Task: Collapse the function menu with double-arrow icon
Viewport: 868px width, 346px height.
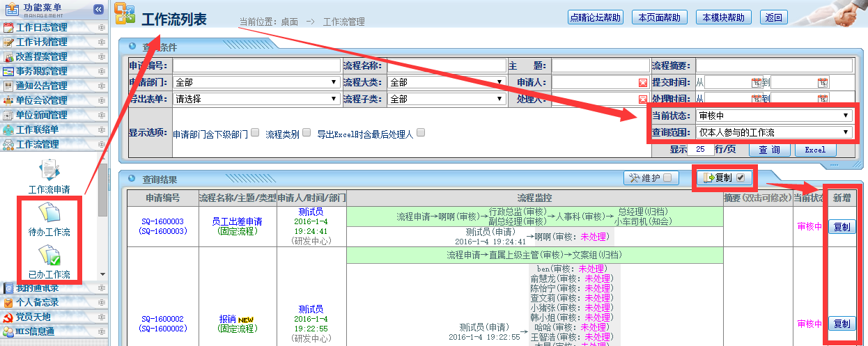Action: pyautogui.click(x=98, y=9)
